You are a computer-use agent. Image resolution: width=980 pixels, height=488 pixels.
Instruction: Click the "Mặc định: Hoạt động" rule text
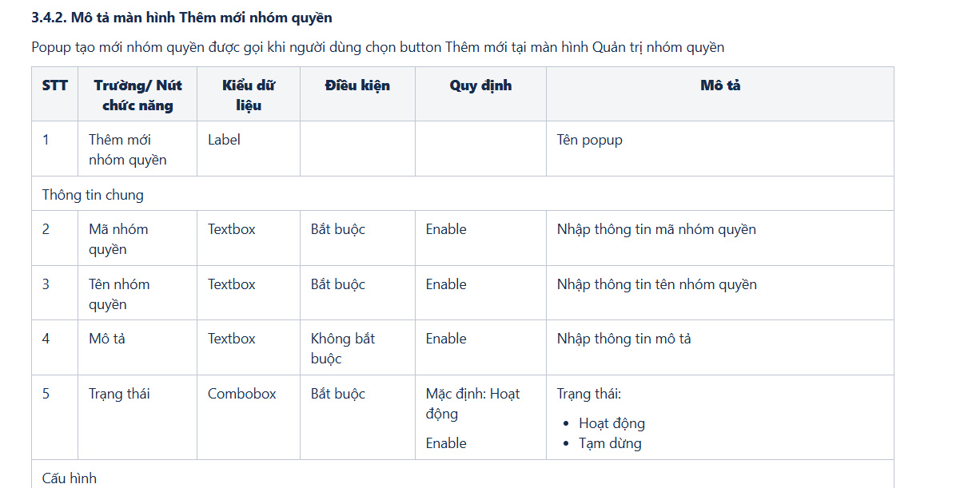[472, 403]
